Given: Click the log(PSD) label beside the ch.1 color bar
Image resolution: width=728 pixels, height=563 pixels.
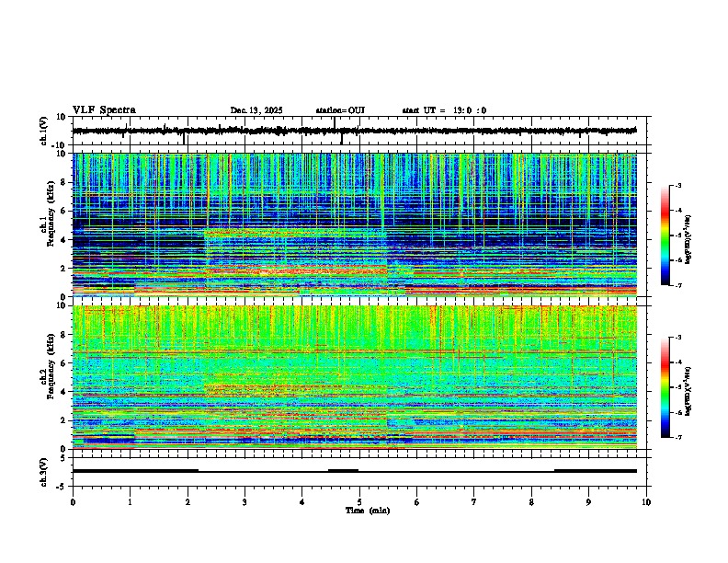Looking at the screenshot, I should (688, 239).
